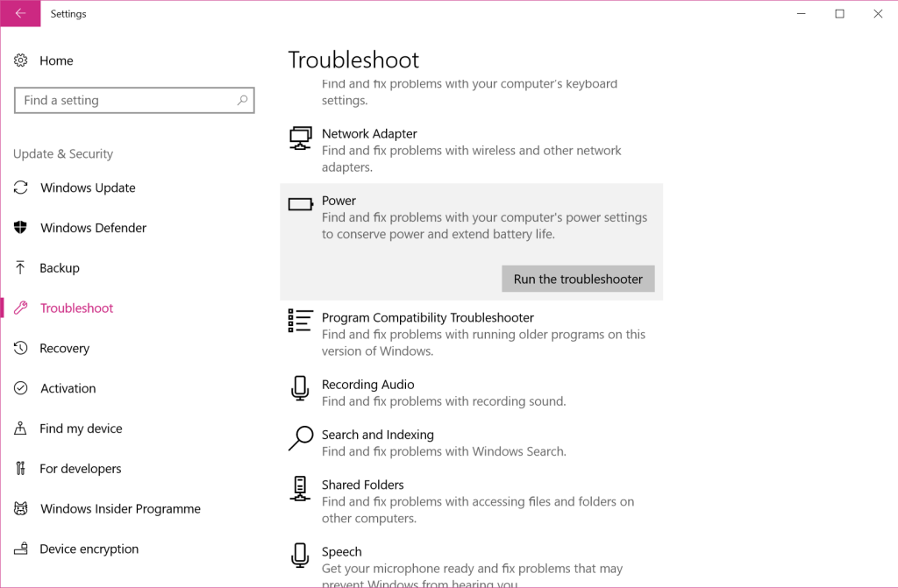Click the Backup upload arrow icon

click(21, 267)
